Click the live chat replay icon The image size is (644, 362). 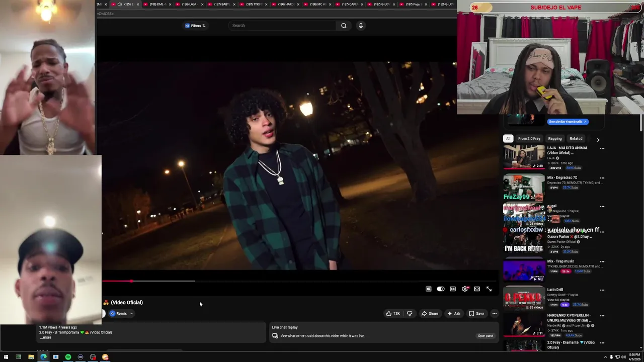click(x=275, y=336)
